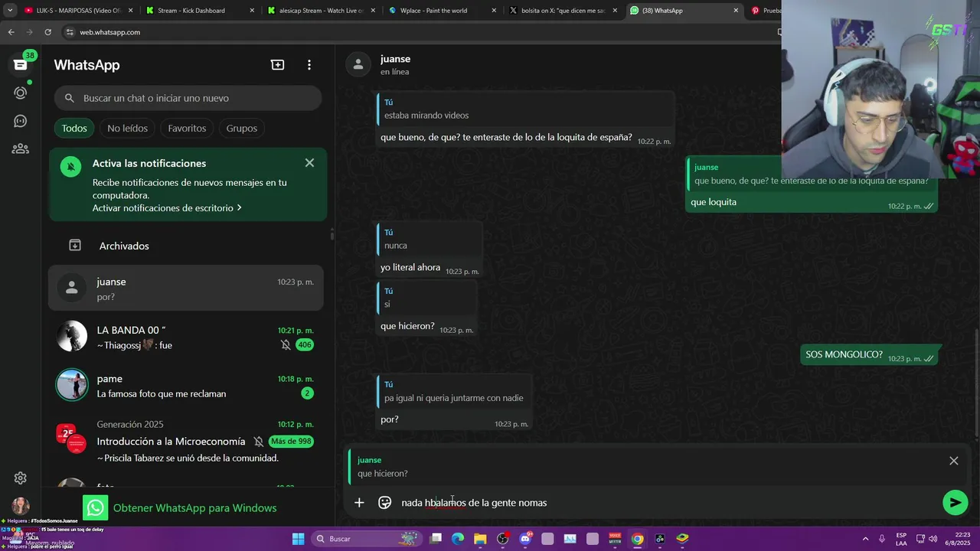Click the microphone tray icon

pos(882,539)
